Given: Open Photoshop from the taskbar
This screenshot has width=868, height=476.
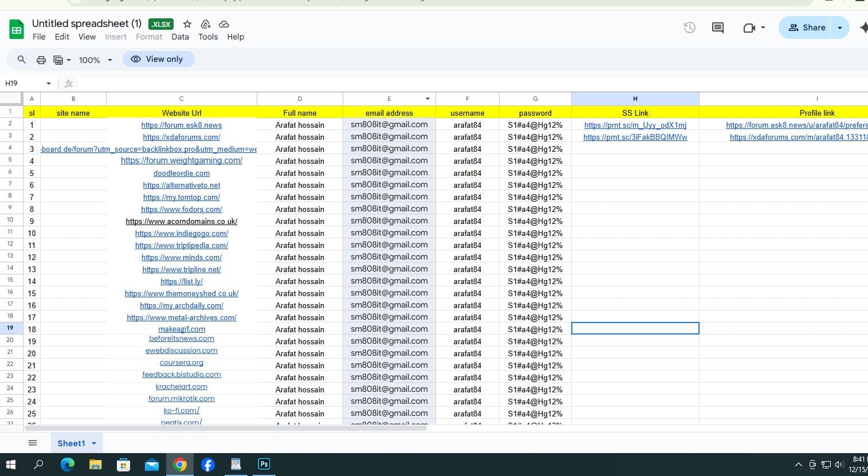Looking at the screenshot, I should [x=264, y=464].
